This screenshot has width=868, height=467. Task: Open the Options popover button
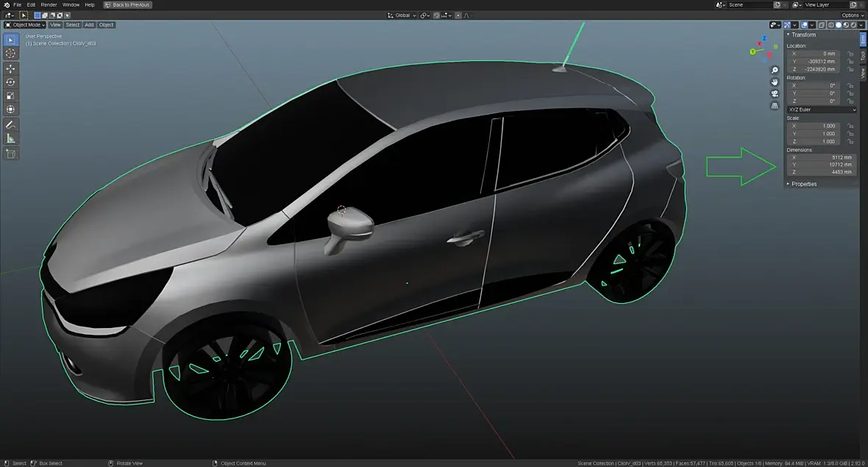tap(852, 15)
